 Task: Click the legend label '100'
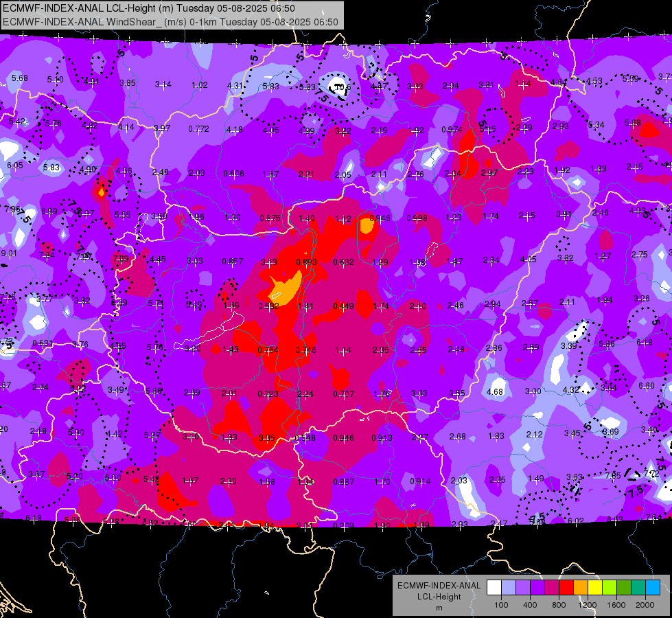click(501, 605)
